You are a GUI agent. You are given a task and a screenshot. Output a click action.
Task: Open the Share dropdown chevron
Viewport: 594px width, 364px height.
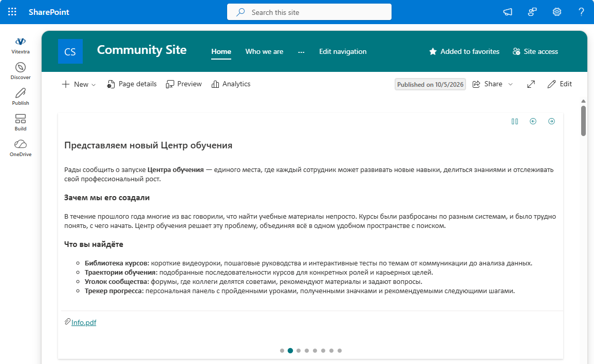click(x=510, y=84)
